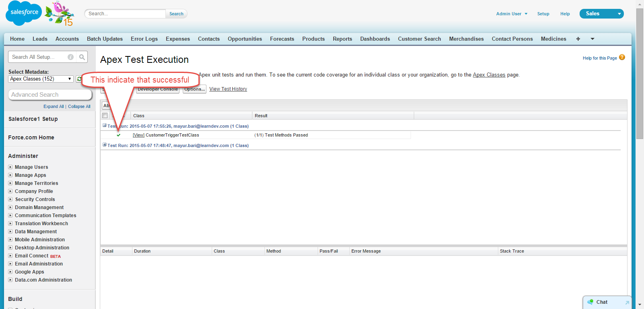Open the Home tab

[17, 39]
